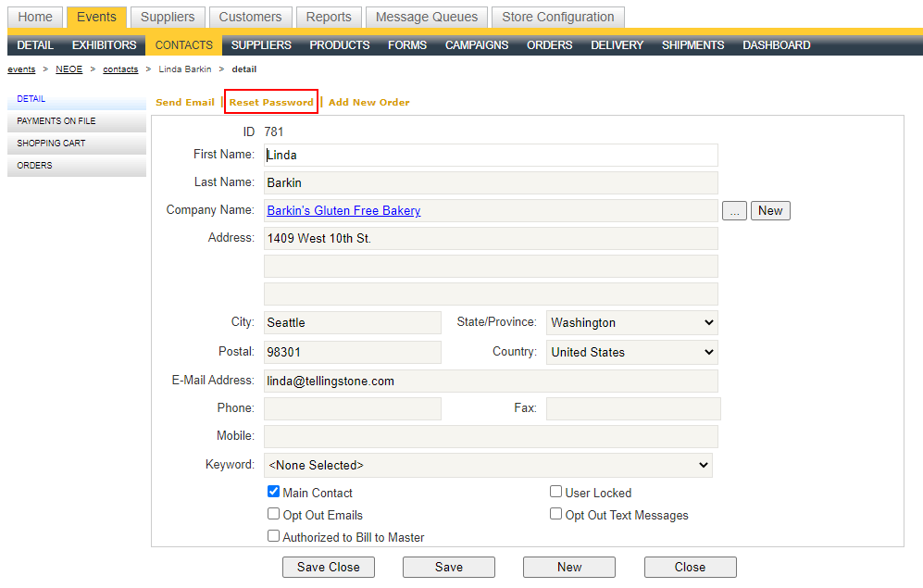Open the Reports section
This screenshot has width=923, height=588.
tap(329, 17)
